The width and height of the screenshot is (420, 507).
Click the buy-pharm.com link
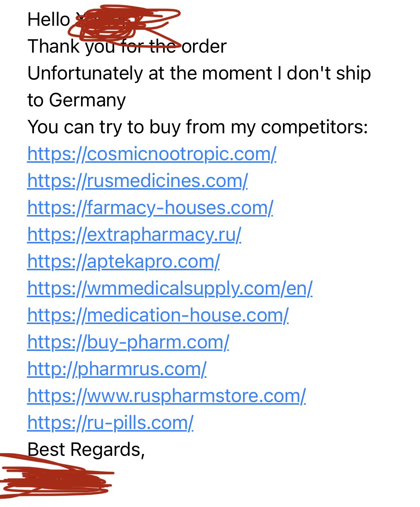click(128, 342)
